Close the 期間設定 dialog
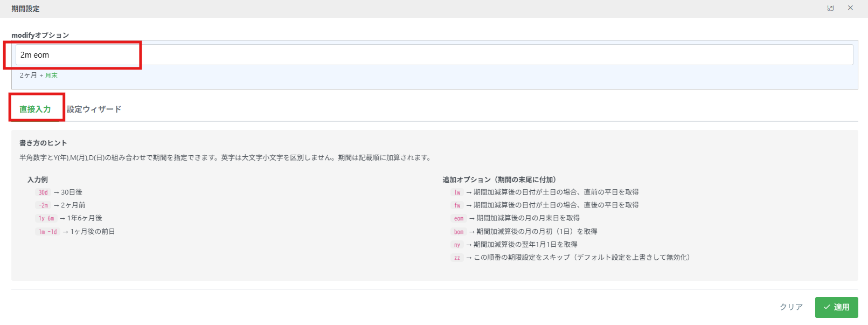The image size is (868, 325). point(850,8)
